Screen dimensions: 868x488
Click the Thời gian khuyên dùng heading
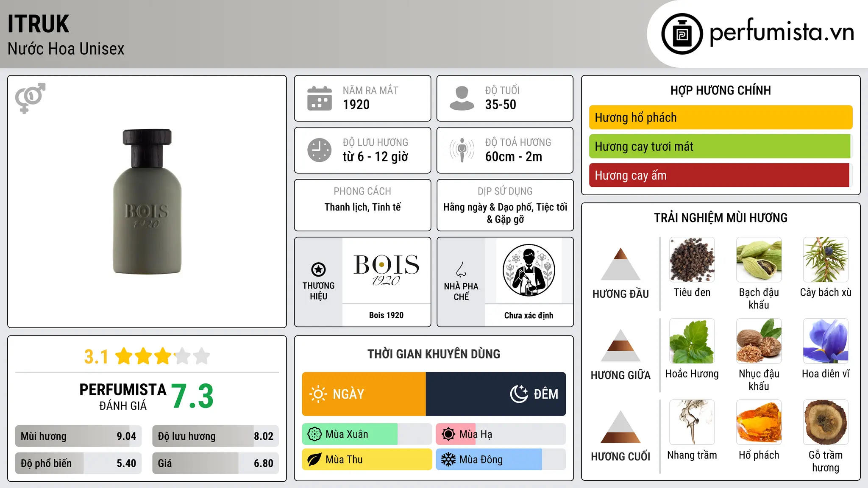point(434,354)
